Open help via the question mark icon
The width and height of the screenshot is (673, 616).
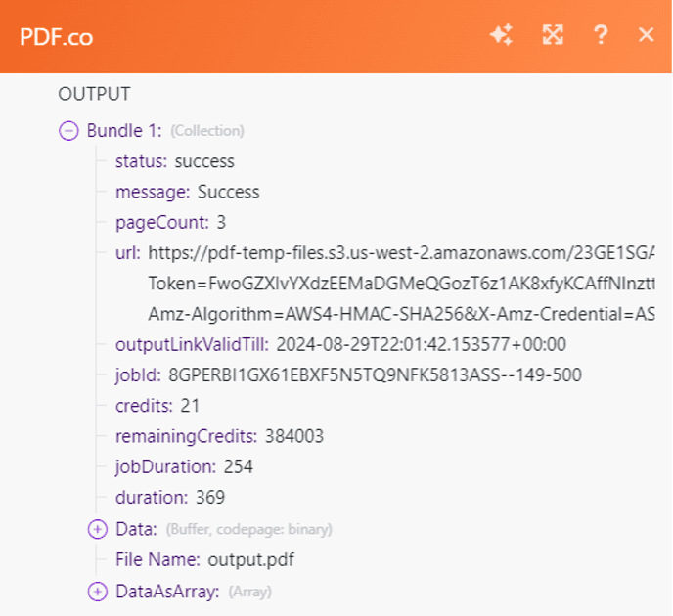[601, 35]
